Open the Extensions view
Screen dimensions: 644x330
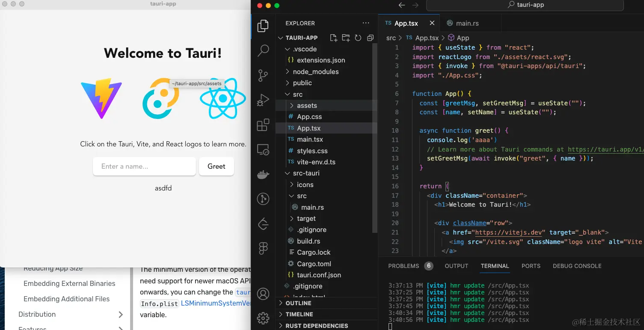(263, 125)
